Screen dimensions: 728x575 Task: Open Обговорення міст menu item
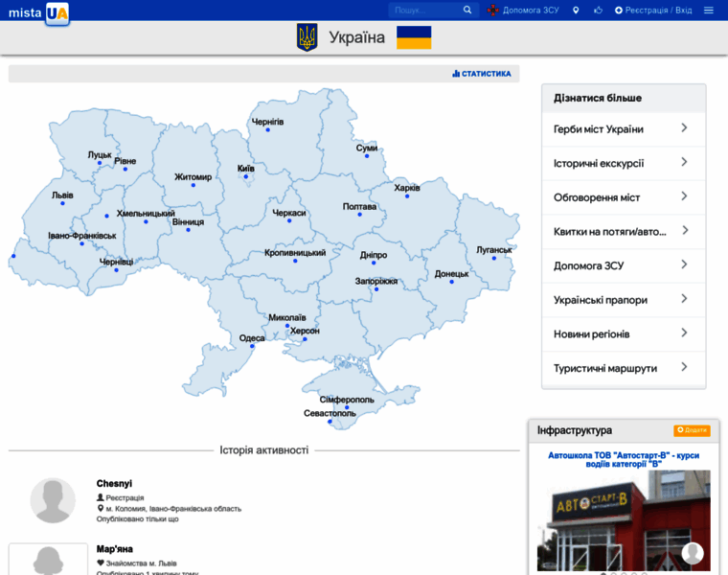597,197
